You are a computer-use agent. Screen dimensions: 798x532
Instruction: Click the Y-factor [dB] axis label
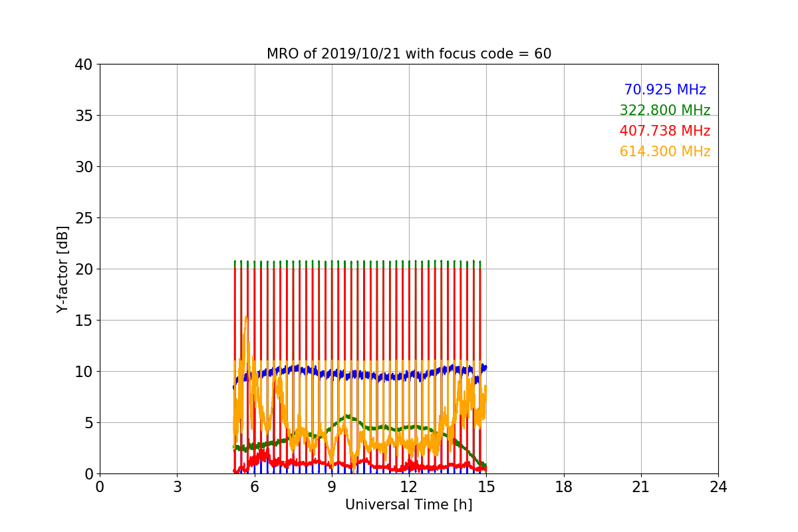63,269
